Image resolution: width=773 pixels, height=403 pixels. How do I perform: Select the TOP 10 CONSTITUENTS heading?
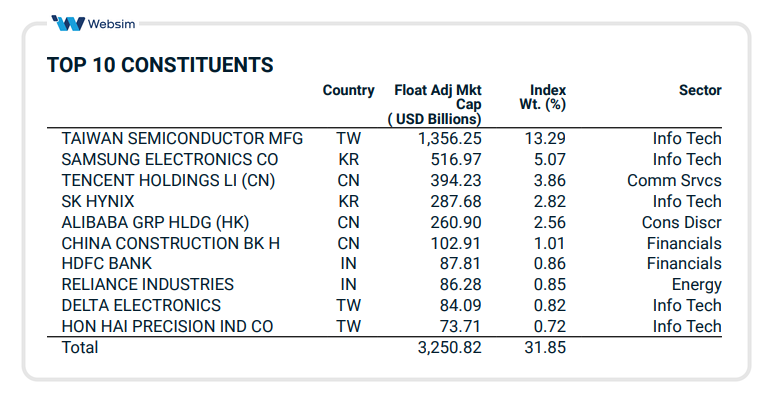(x=160, y=66)
